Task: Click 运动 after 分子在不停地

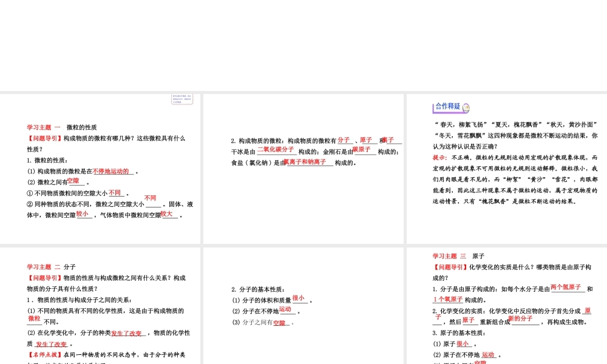Action: click(x=285, y=309)
